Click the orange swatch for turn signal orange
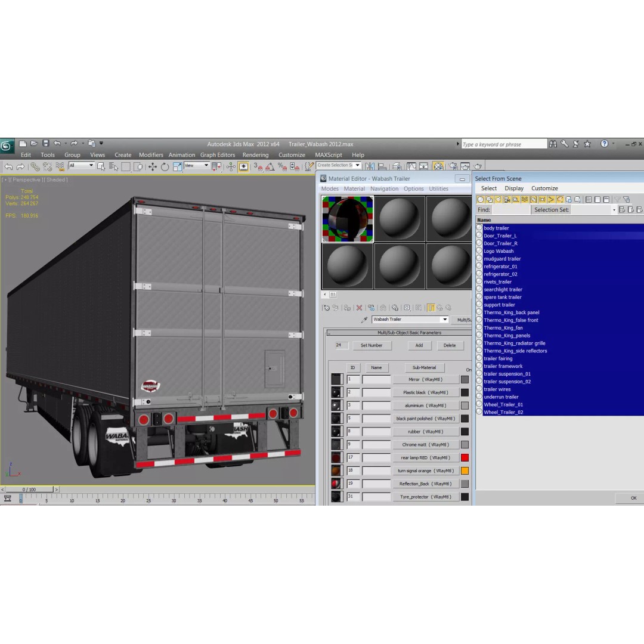The width and height of the screenshot is (644, 644). pos(465,470)
